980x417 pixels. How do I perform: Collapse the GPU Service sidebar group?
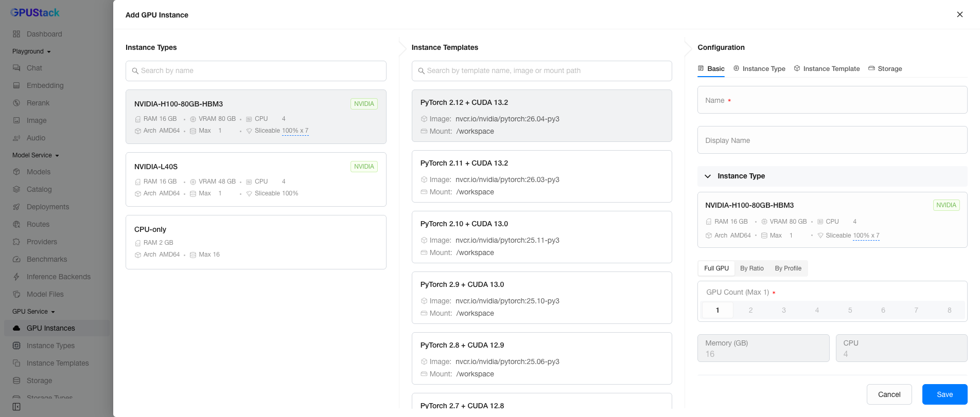pyautogui.click(x=33, y=312)
